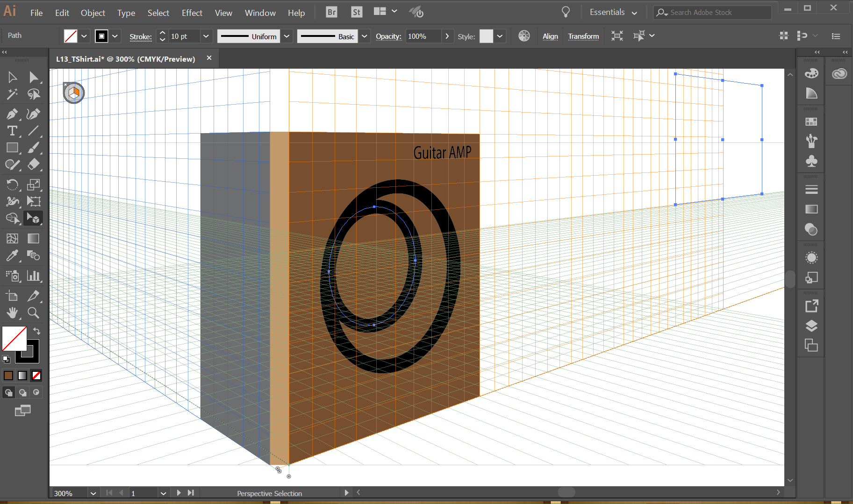This screenshot has height=504, width=853.
Task: Set stroke color to None
Action: pyautogui.click(x=36, y=375)
